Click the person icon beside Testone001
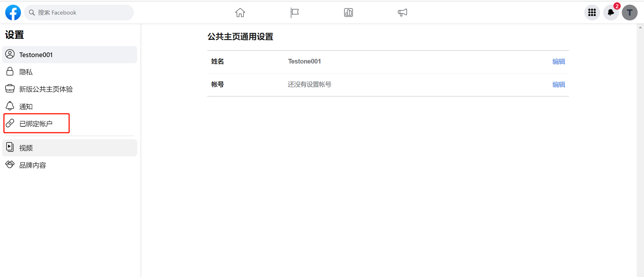 (x=10, y=54)
